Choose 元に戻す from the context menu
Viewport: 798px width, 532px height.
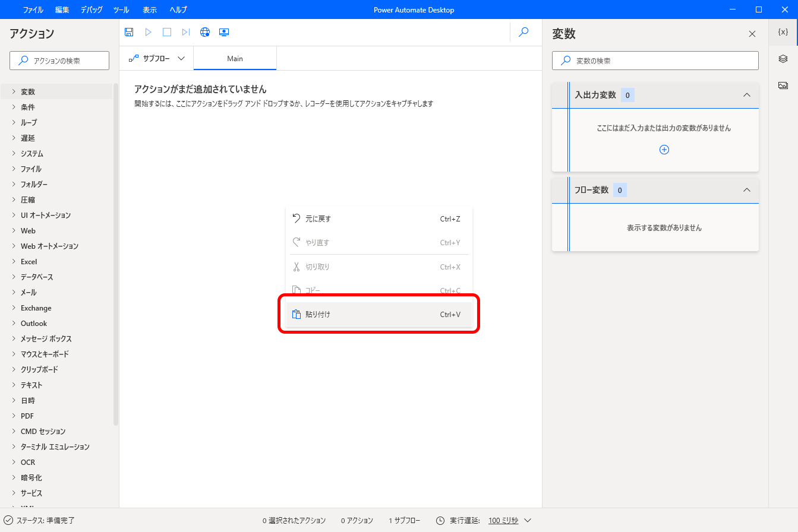click(379, 218)
